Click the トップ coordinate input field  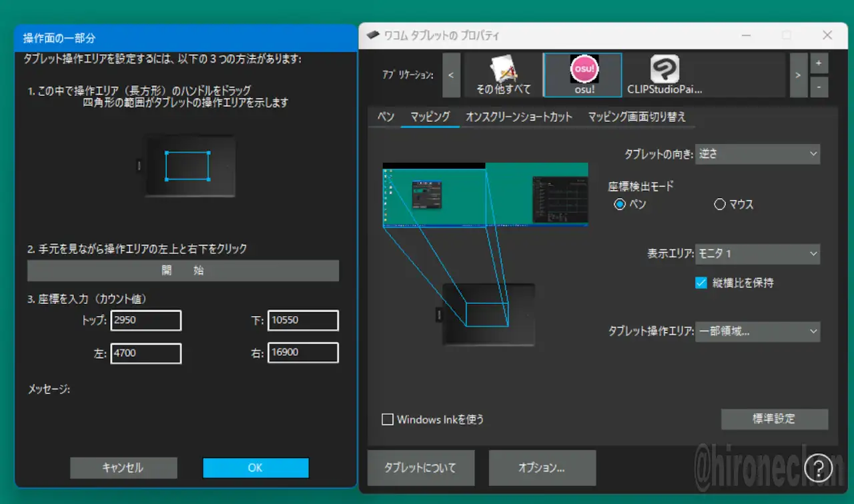tap(146, 320)
